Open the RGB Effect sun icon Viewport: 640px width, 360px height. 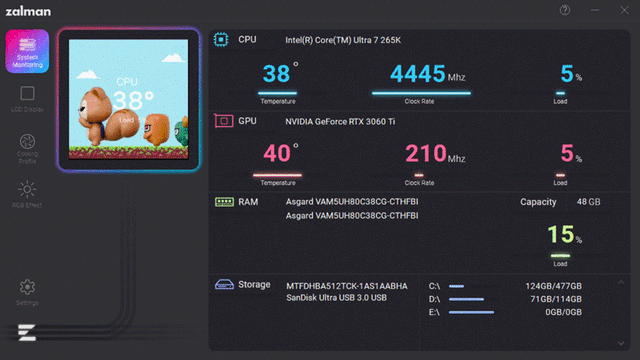[27, 189]
